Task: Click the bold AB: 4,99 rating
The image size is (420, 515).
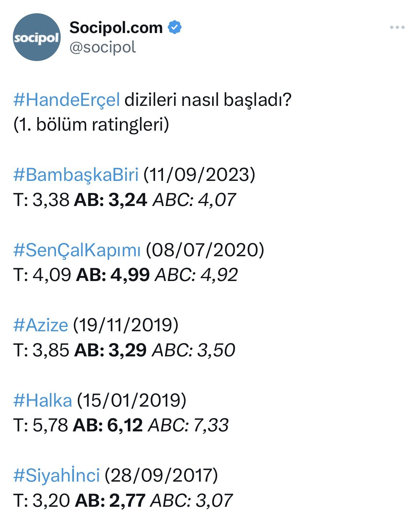Action: pos(112,275)
